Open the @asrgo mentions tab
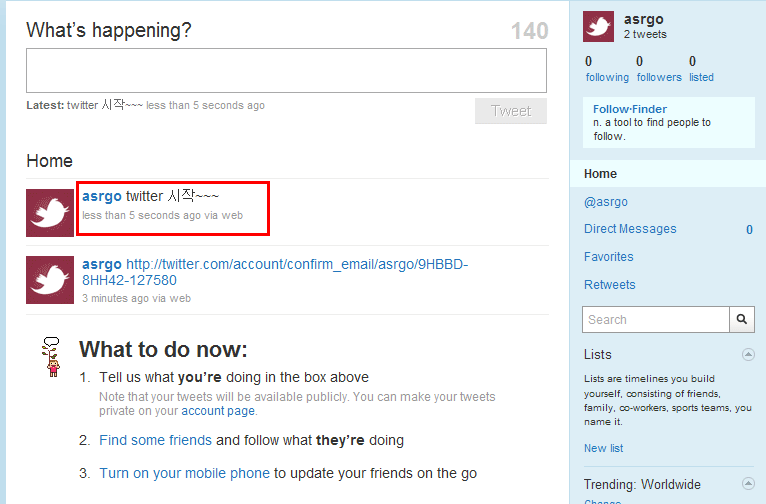This screenshot has width=766, height=504. (x=606, y=202)
